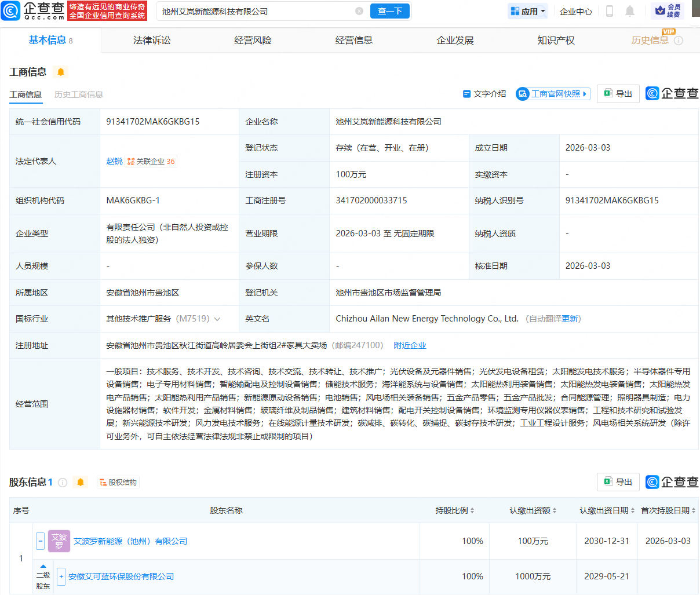Screen dimensions: 700x595
Task: Sort table by 持股比例 column
Action: pos(455,510)
